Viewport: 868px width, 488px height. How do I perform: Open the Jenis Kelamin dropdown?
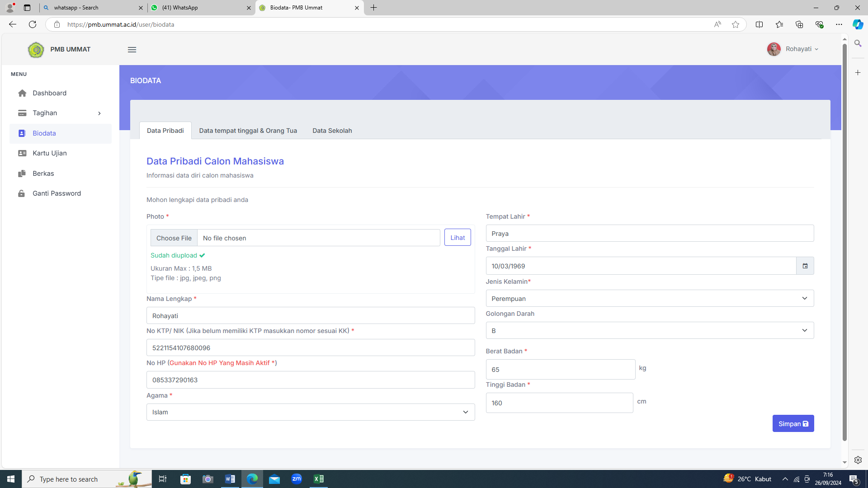pyautogui.click(x=650, y=298)
